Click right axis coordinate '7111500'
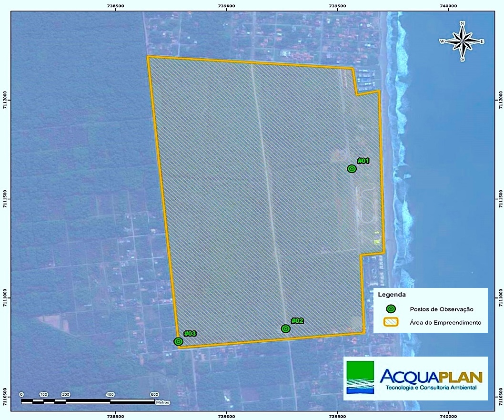Screen dimensions: 504x420 pos(500,199)
